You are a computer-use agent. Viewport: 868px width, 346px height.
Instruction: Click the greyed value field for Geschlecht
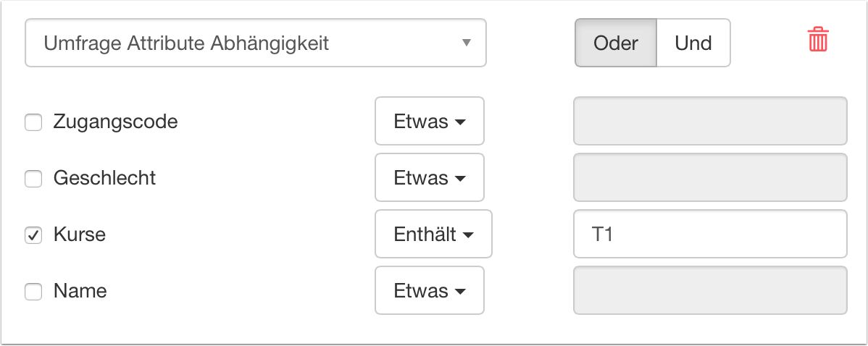pyautogui.click(x=710, y=178)
